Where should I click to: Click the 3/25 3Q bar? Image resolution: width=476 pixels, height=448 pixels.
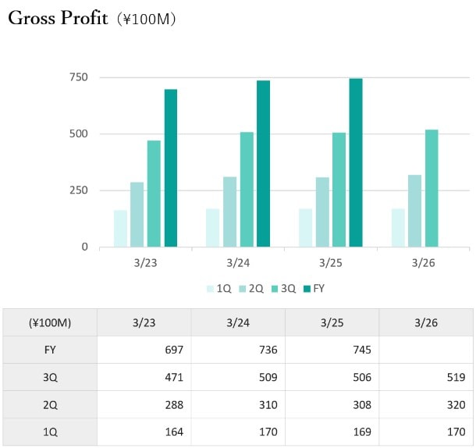339,190
